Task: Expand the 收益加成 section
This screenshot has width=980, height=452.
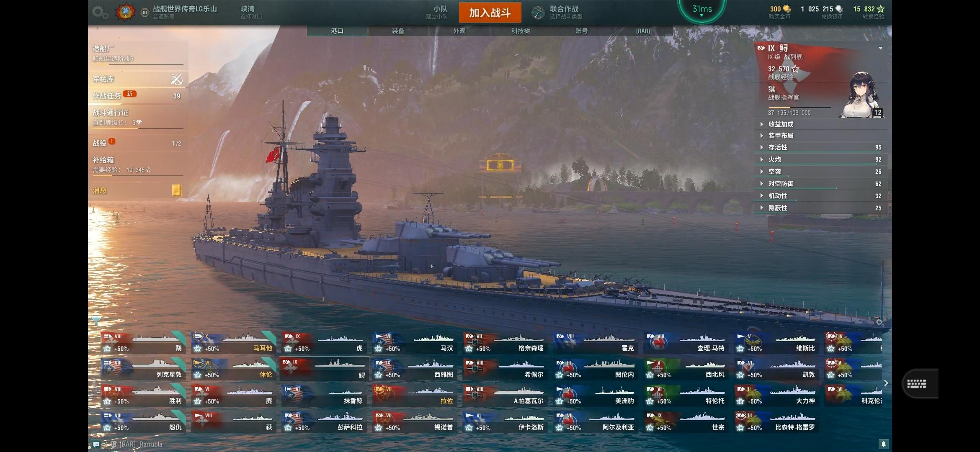Action: point(820,124)
